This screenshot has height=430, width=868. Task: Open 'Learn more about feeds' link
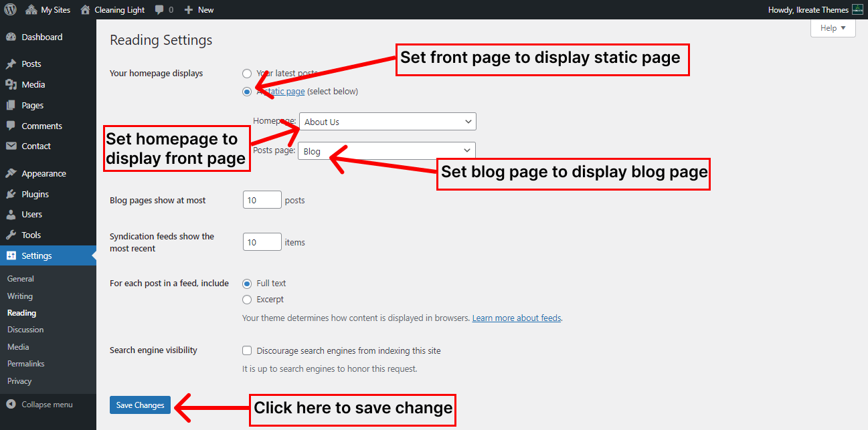point(516,318)
